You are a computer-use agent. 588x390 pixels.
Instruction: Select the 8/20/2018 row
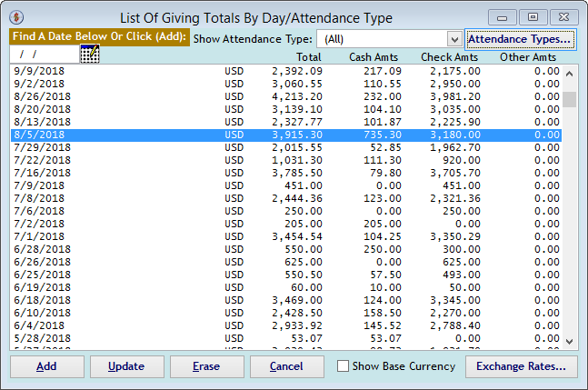285,109
